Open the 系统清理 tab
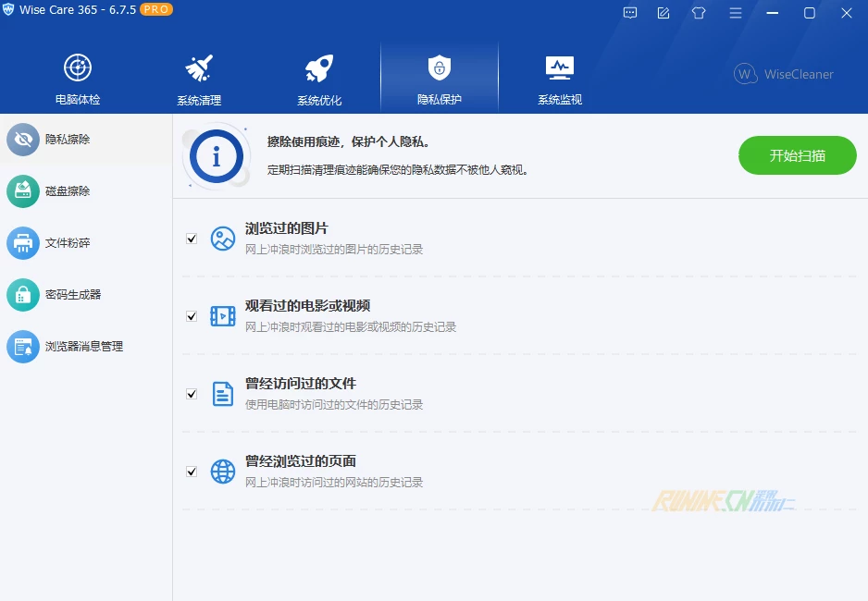This screenshot has width=868, height=601. pyautogui.click(x=199, y=79)
